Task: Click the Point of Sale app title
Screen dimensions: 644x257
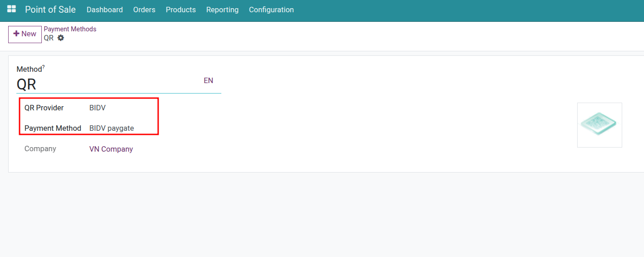Action: click(x=50, y=10)
